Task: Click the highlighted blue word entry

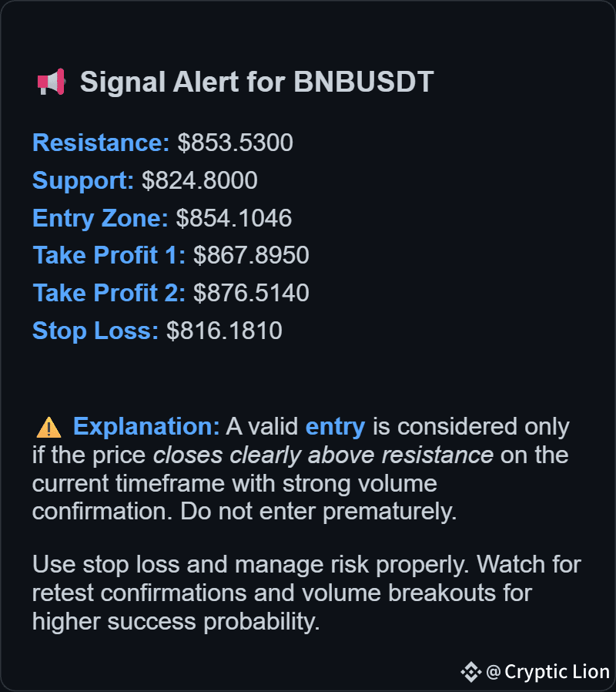Action: point(335,427)
